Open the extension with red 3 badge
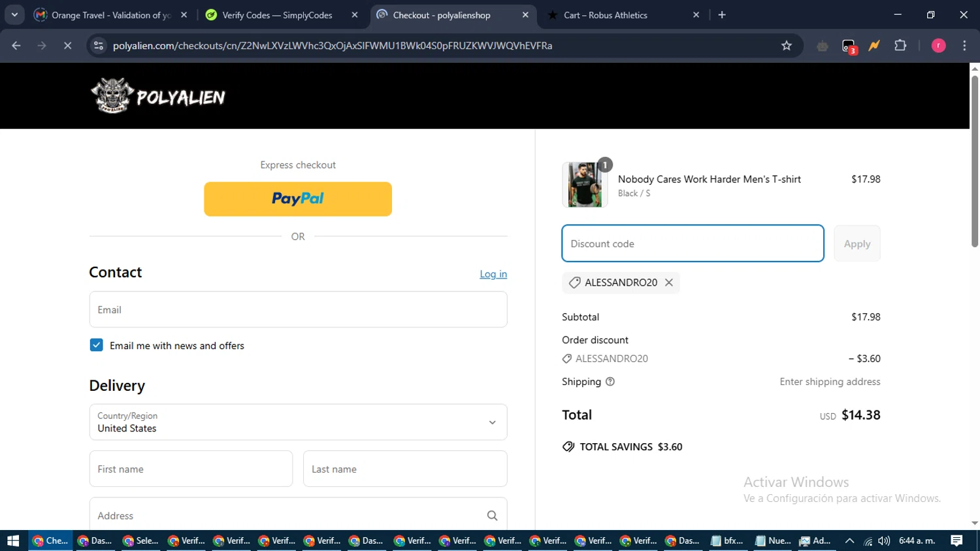 coord(849,46)
